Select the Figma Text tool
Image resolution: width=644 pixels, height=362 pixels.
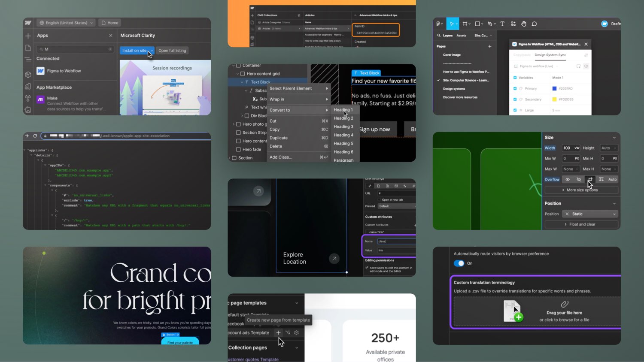(x=502, y=24)
